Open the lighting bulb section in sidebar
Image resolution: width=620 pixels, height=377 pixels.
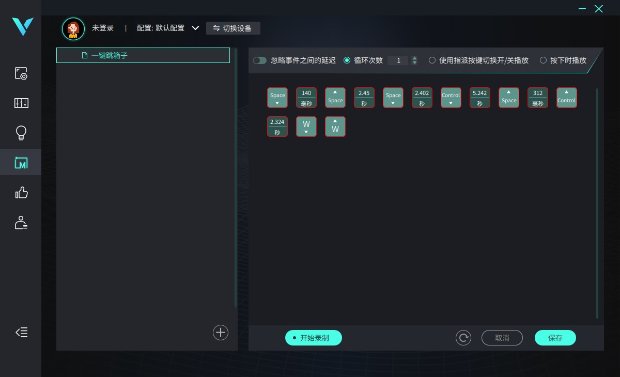21,133
